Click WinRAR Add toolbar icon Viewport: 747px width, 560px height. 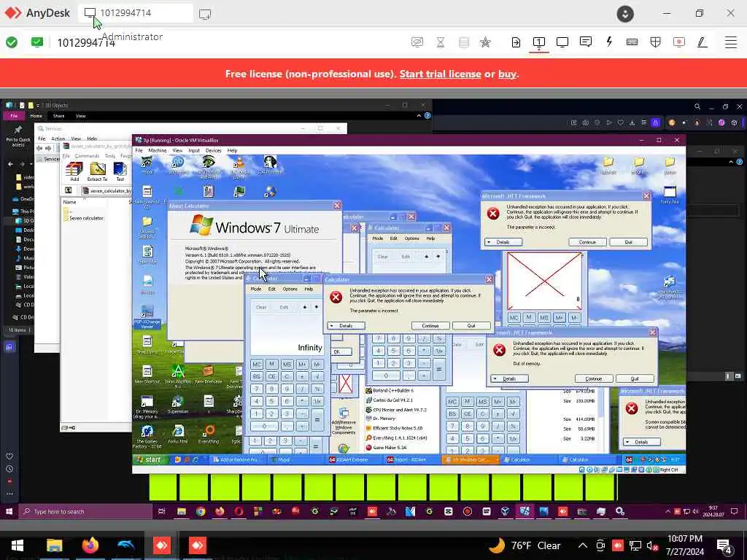tap(74, 171)
